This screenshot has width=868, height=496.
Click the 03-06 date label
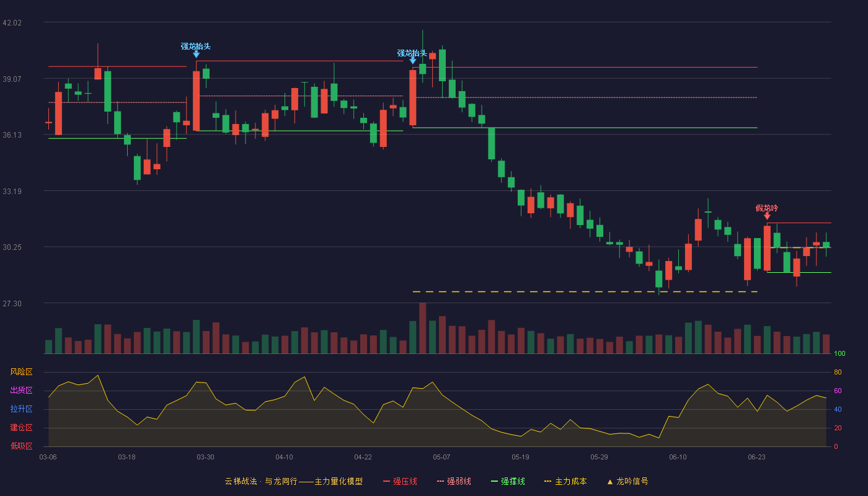[48, 457]
